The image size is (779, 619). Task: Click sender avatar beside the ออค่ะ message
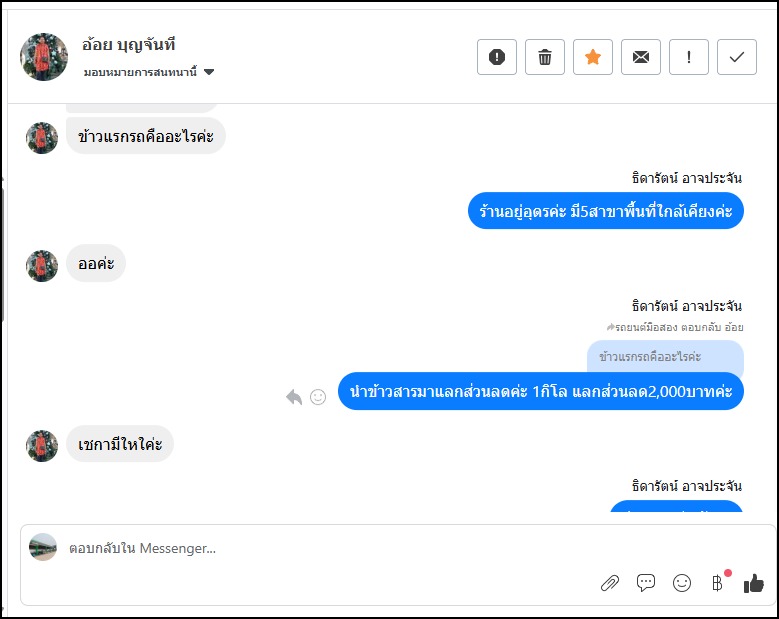point(42,265)
